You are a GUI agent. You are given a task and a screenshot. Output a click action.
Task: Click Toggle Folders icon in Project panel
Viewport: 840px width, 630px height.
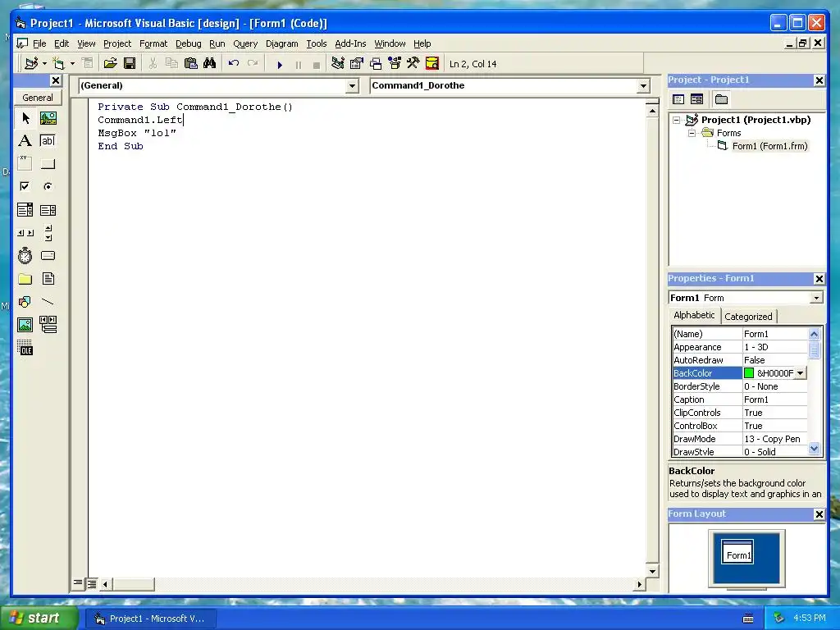point(721,99)
